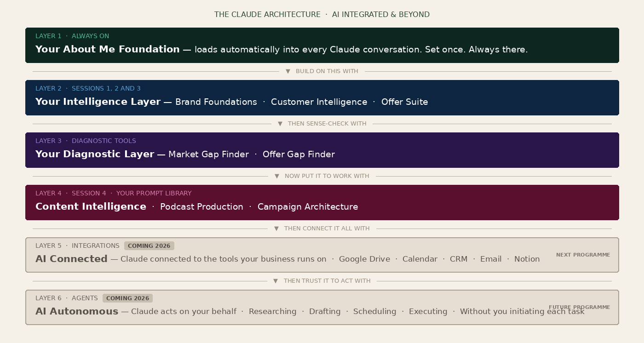Click the "Content Intelligence" heading
This screenshot has height=343, width=644.
coord(91,206)
